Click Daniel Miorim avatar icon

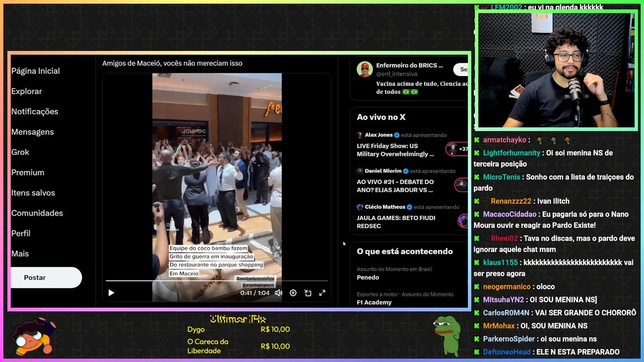pos(360,171)
